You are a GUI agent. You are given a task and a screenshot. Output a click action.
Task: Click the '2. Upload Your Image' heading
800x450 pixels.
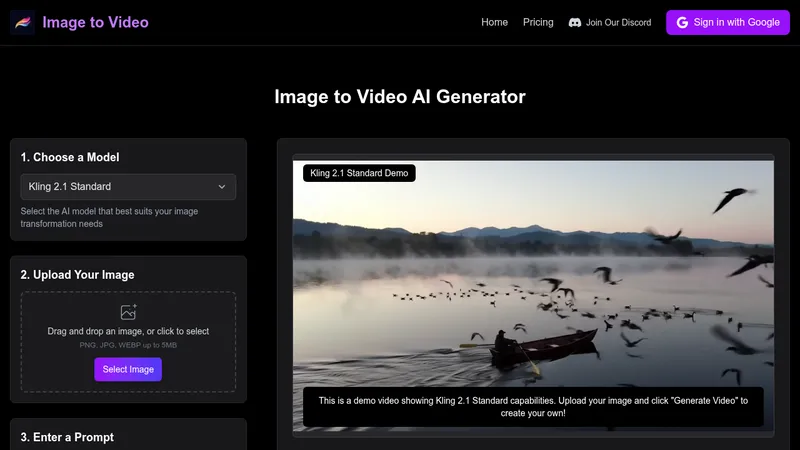pyautogui.click(x=78, y=274)
